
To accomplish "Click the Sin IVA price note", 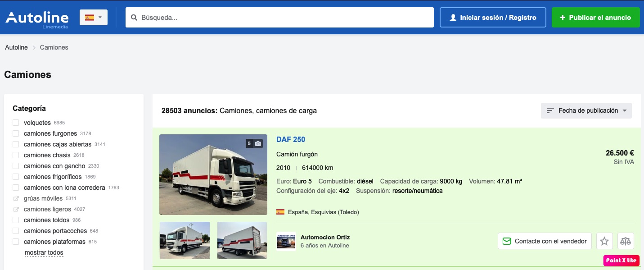I will point(624,162).
